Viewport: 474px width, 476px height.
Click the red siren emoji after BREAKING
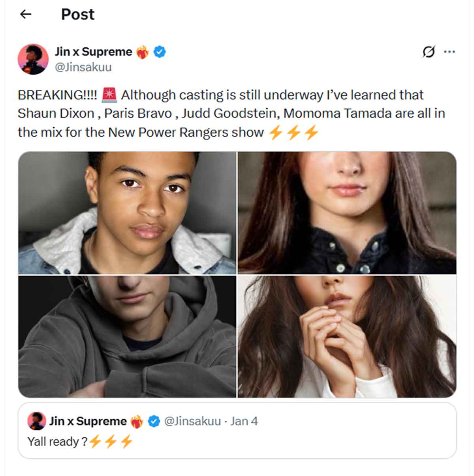click(109, 95)
